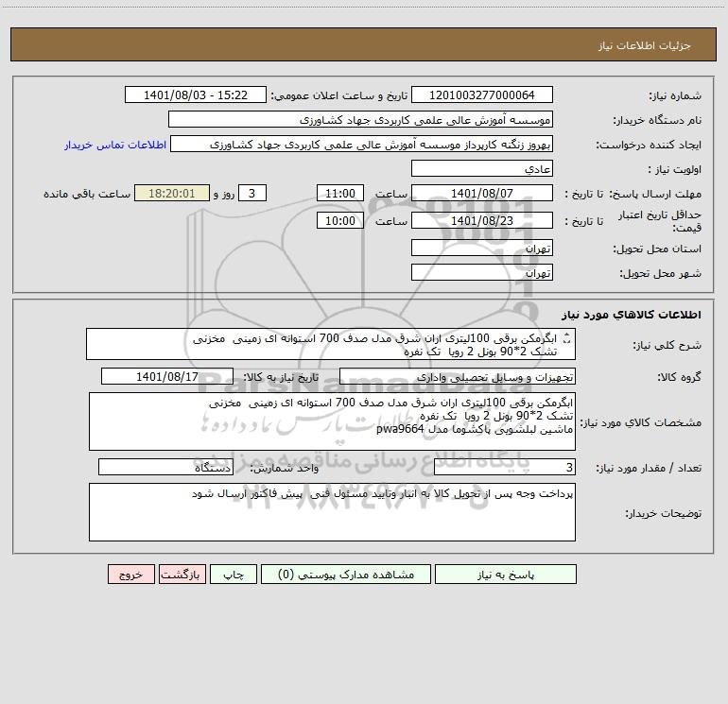Click the توضیحات خریدار text area
The image size is (728, 704).
[x=332, y=512]
